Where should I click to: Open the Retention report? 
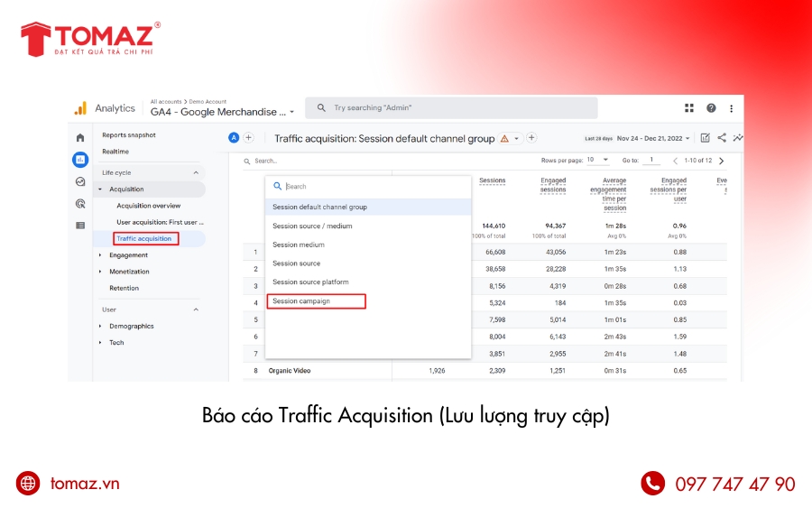point(125,289)
